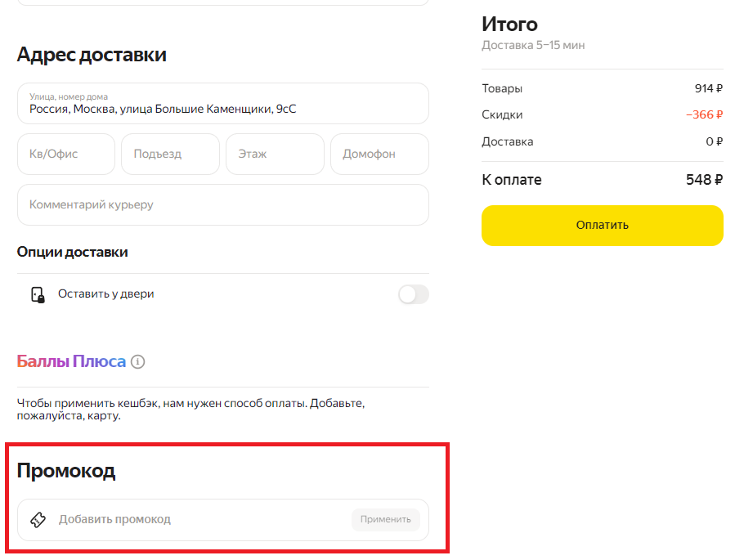The image size is (744, 560).
Task: Click the Оставить у двери option label
Action: (x=106, y=294)
